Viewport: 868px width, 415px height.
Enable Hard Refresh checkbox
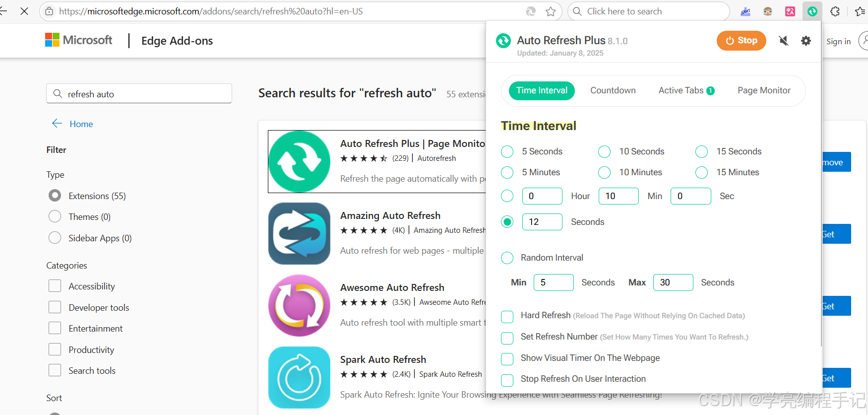507,317
